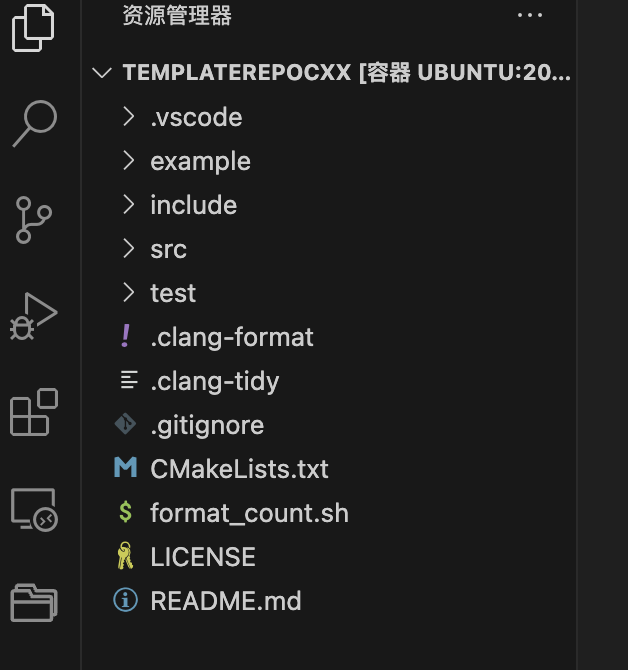
Task: Open the Explorer view in activity bar
Action: [x=33, y=28]
